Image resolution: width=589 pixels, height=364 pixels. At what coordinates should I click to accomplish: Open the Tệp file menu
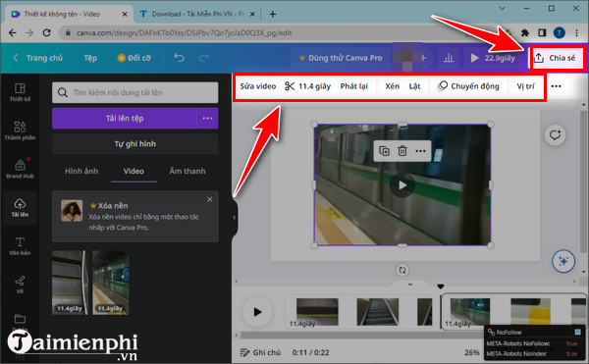coord(90,58)
